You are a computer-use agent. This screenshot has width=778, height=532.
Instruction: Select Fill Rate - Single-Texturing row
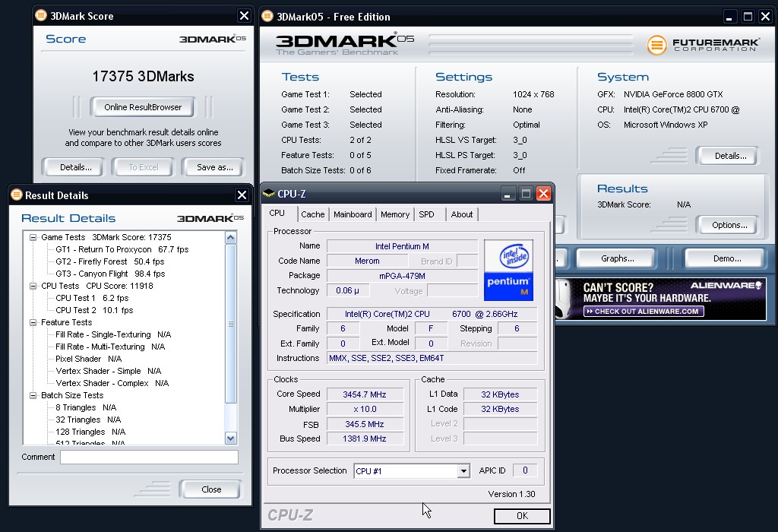[x=113, y=334]
